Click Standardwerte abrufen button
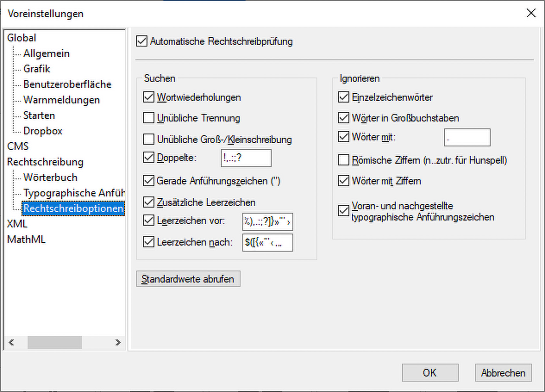 point(189,279)
